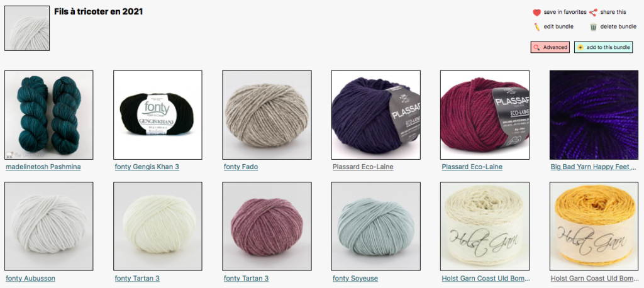
Task: Click the pencil edit bundle icon
Action: 536,26
